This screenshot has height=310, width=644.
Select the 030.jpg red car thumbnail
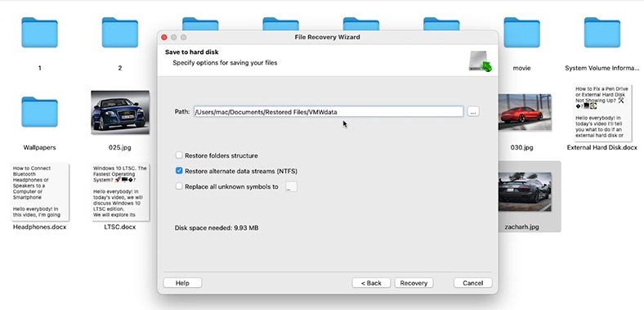click(x=525, y=112)
